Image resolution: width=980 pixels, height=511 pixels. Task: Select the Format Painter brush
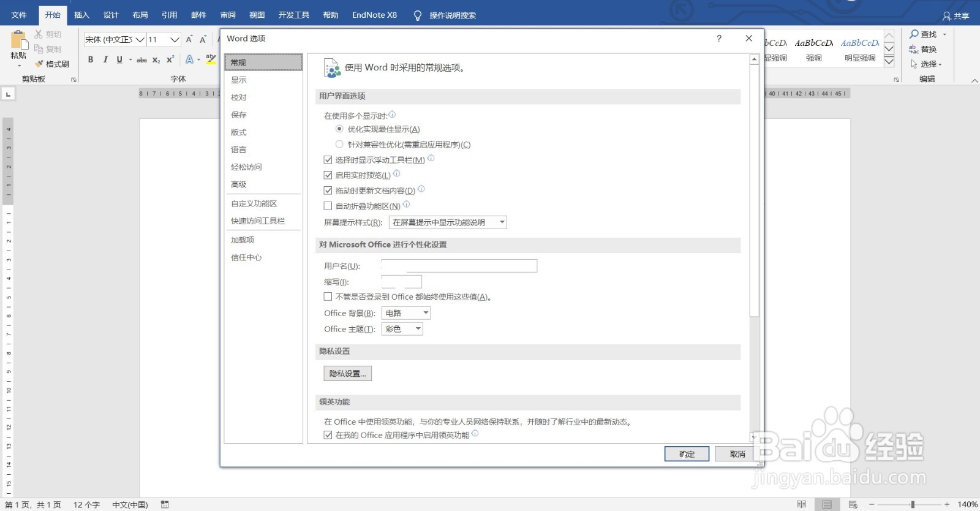pyautogui.click(x=39, y=64)
